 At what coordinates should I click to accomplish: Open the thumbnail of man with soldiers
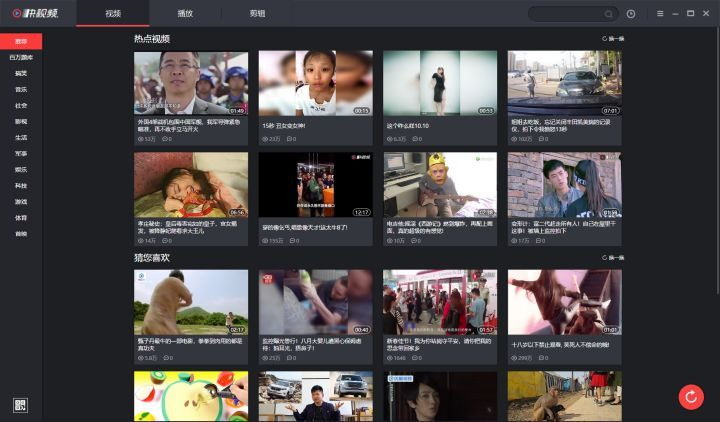pyautogui.click(x=191, y=83)
